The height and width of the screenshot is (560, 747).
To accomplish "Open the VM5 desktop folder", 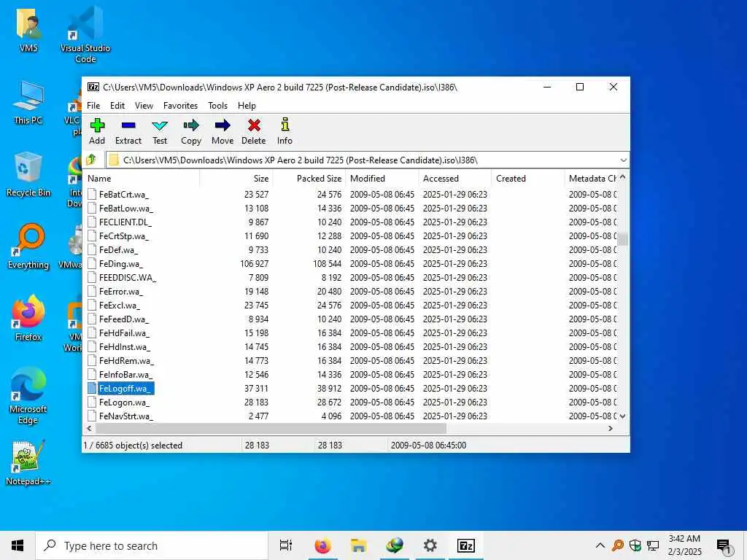I will [28, 29].
